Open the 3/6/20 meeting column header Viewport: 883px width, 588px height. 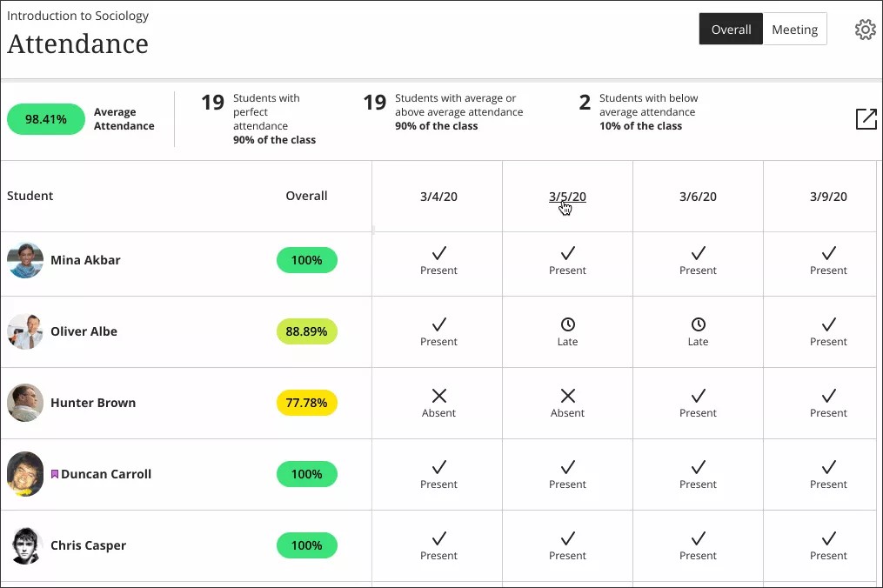click(x=698, y=197)
